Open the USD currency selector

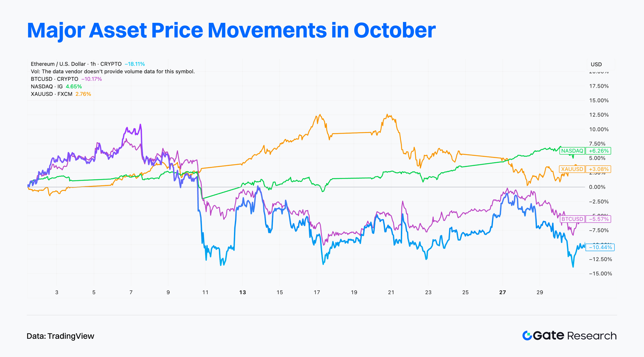tap(596, 64)
